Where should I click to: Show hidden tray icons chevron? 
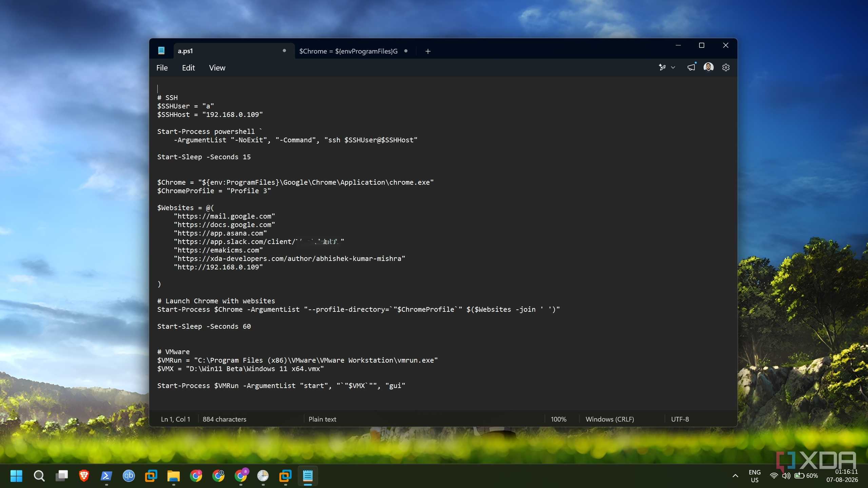pos(735,476)
